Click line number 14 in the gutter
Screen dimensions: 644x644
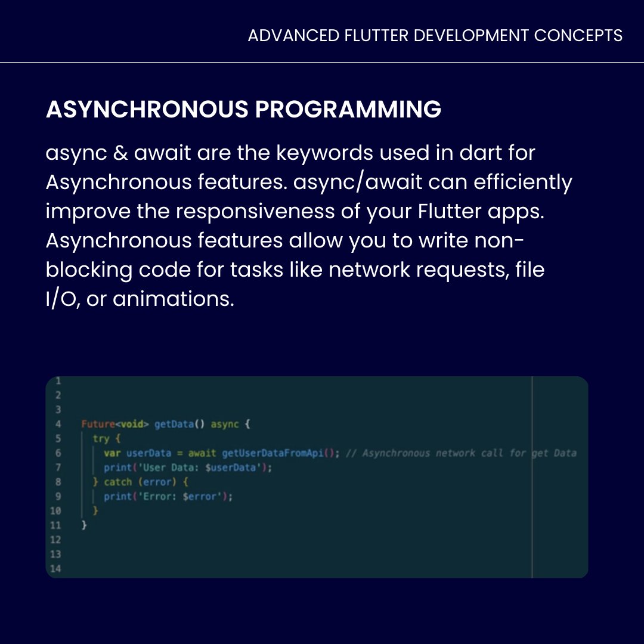point(55,568)
